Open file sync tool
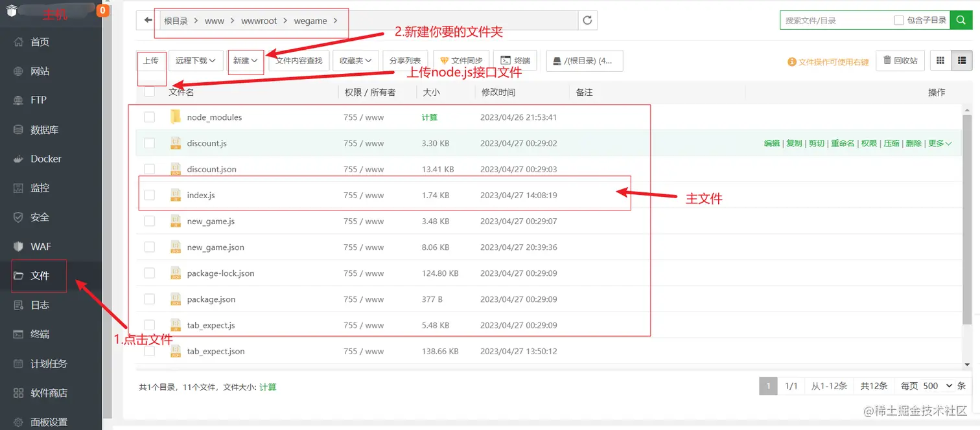980x430 pixels. (461, 61)
